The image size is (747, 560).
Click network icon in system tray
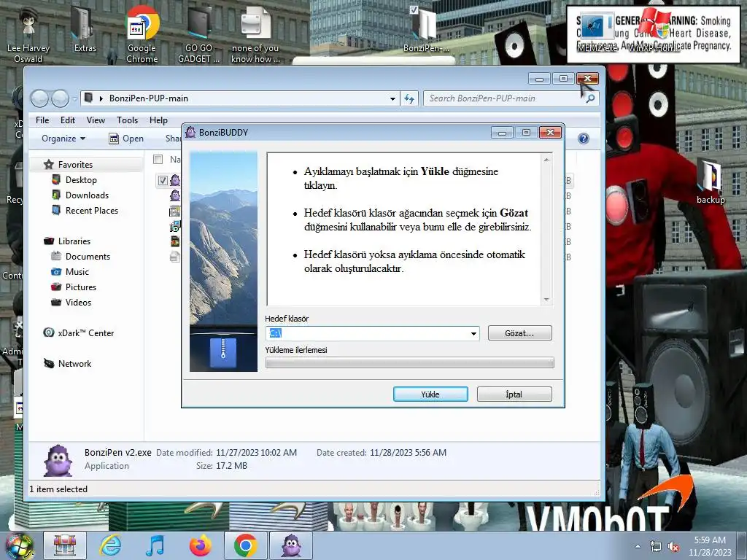tap(656, 547)
